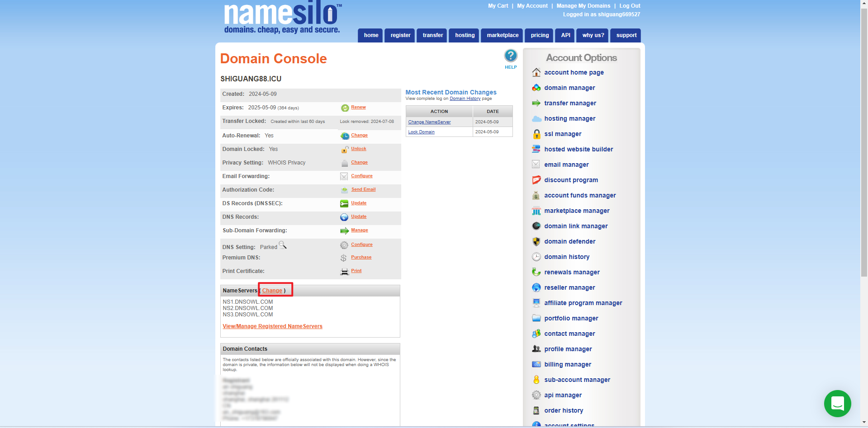Click the API menu item
This screenshot has width=868, height=428.
(564, 35)
